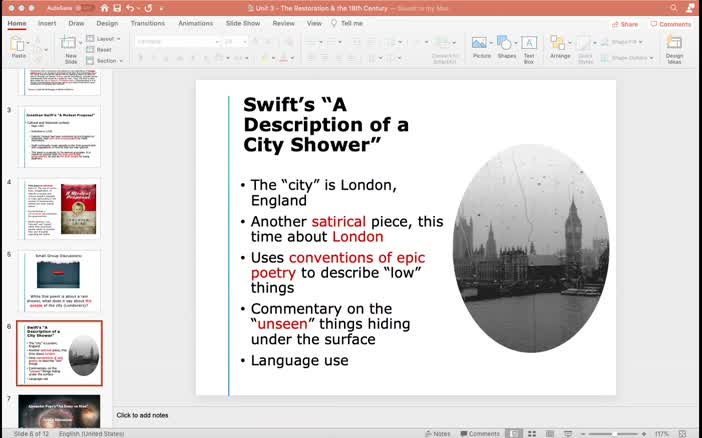Click the Home icon in title bar
Image resolution: width=702 pixels, height=438 pixels.
pos(104,8)
